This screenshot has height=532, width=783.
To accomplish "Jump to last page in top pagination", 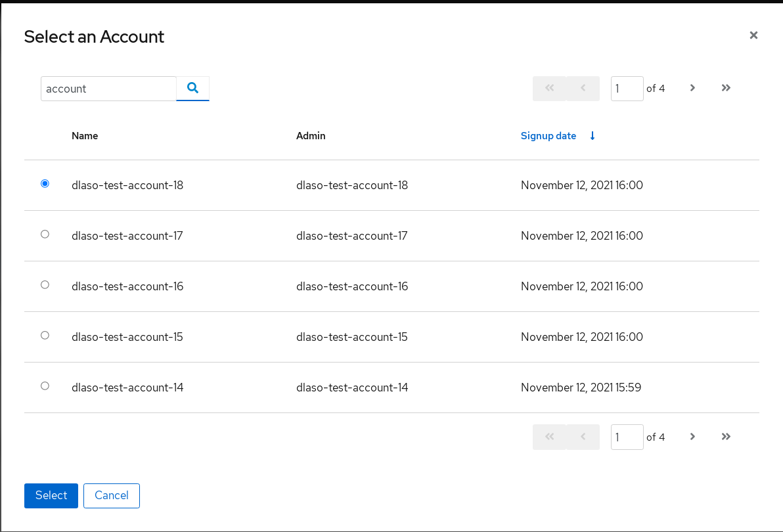I will [x=726, y=88].
